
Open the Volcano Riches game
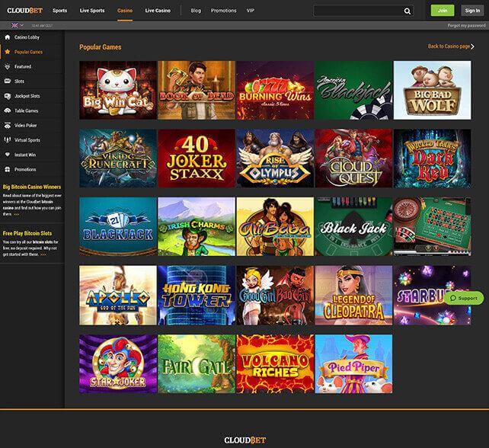click(x=275, y=363)
